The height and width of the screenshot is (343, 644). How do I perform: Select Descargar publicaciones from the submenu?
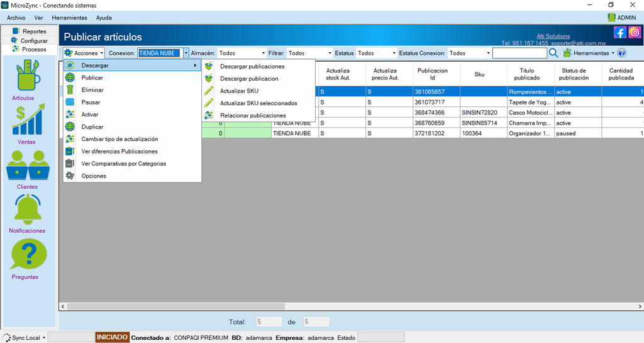[252, 66]
